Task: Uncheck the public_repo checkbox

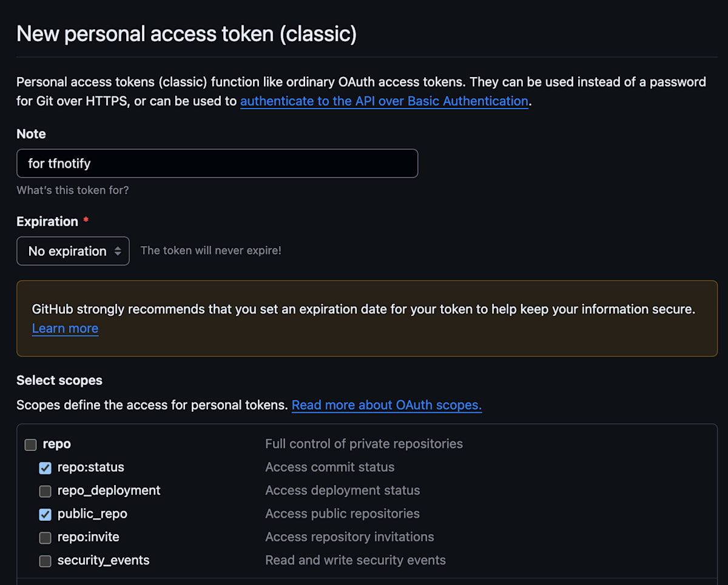Action: 45,515
